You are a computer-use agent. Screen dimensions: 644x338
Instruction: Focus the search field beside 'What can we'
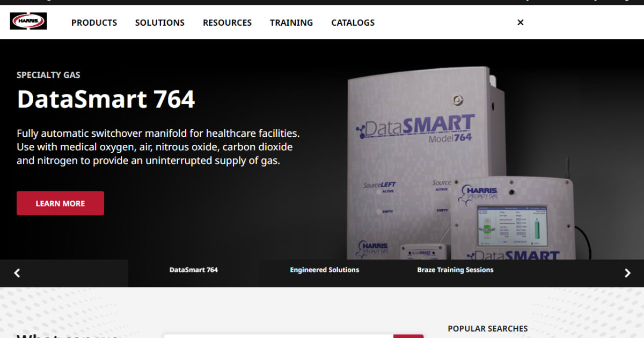278,336
